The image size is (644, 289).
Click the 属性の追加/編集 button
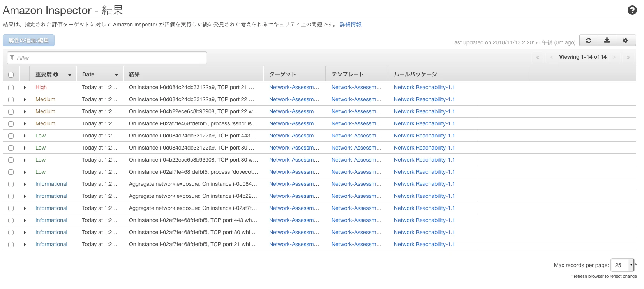pyautogui.click(x=28, y=41)
